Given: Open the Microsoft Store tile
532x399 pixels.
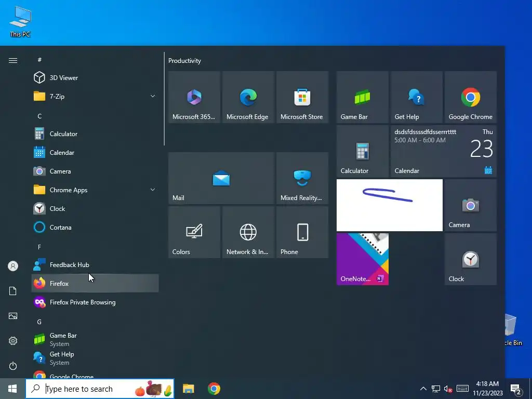Looking at the screenshot, I should 302,97.
